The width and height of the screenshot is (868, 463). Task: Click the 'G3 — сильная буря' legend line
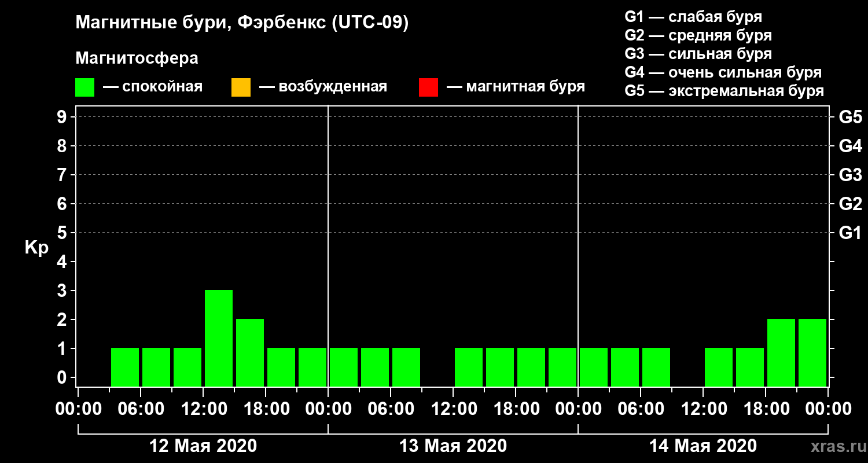(x=698, y=54)
